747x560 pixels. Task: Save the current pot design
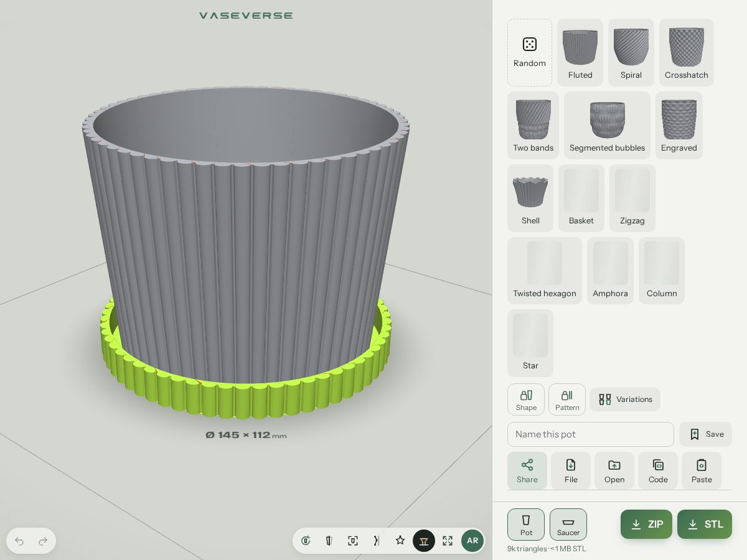[705, 434]
